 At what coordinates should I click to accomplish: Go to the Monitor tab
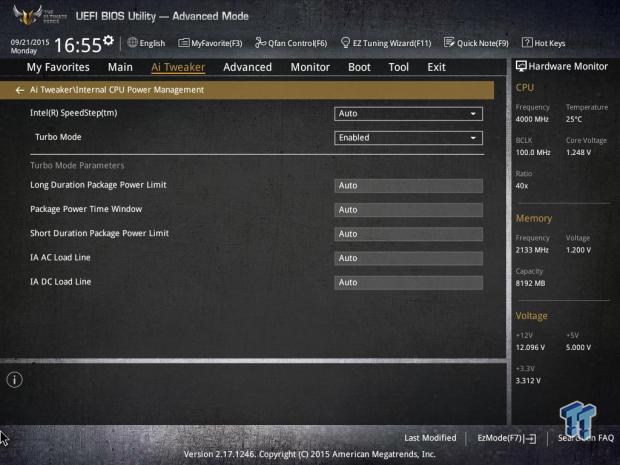(310, 67)
